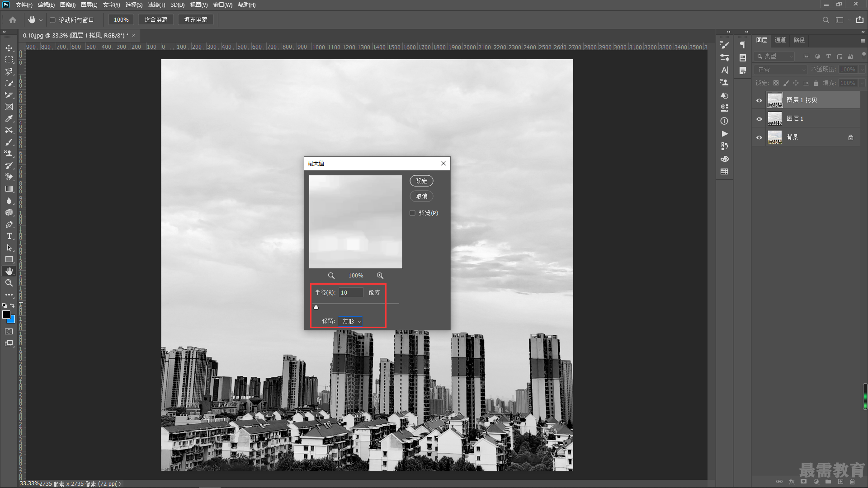Click the 半径(R) radius input field
868x488 pixels.
(x=351, y=293)
